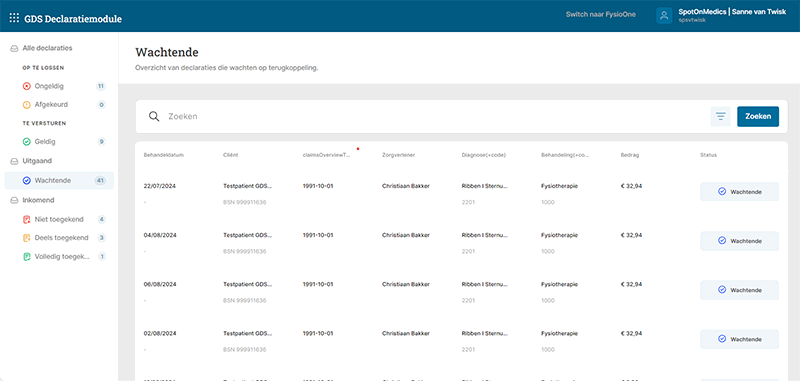This screenshot has width=800, height=381.
Task: Open Volledig toegekend sidebar item
Action: coord(59,257)
